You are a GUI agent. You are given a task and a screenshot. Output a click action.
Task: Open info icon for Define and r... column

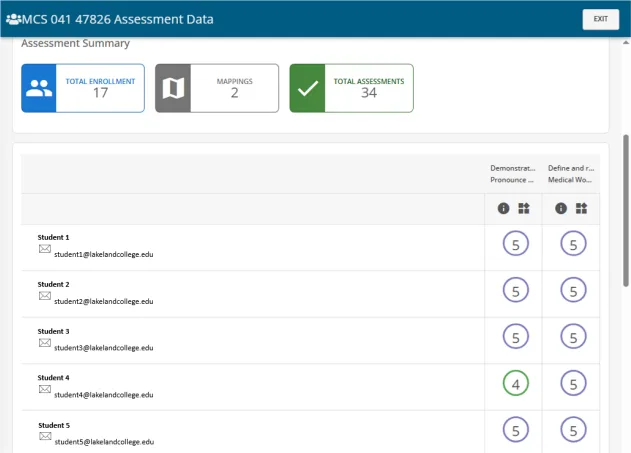[x=561, y=208]
